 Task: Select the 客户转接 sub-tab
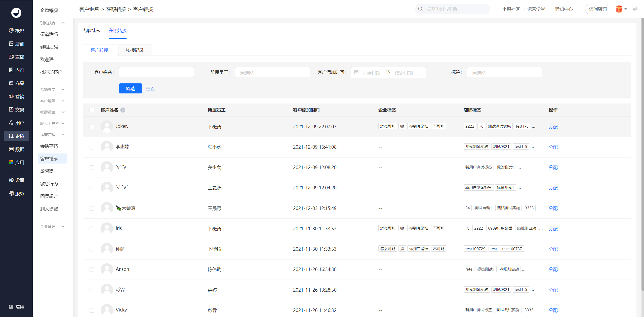coord(100,50)
